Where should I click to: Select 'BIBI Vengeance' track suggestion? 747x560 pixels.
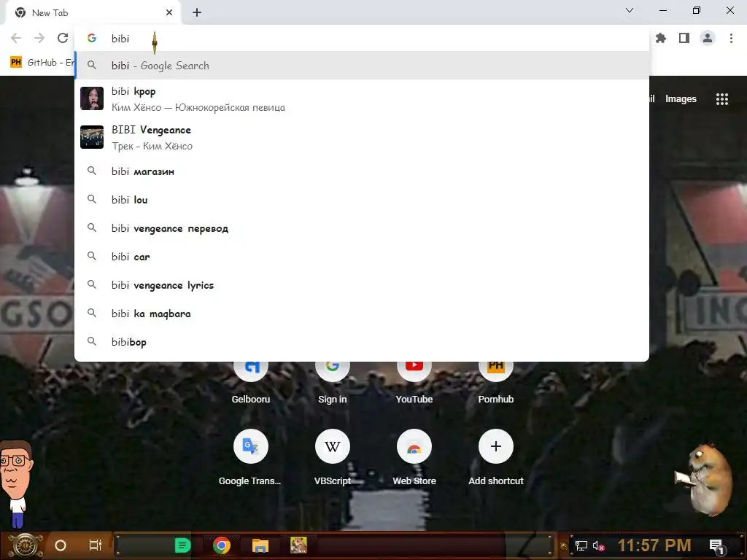(x=362, y=138)
